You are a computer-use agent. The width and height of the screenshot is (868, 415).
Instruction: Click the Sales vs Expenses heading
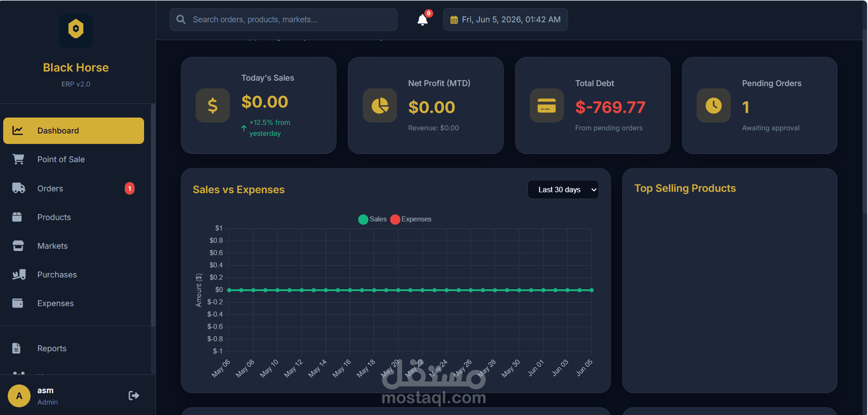point(238,190)
